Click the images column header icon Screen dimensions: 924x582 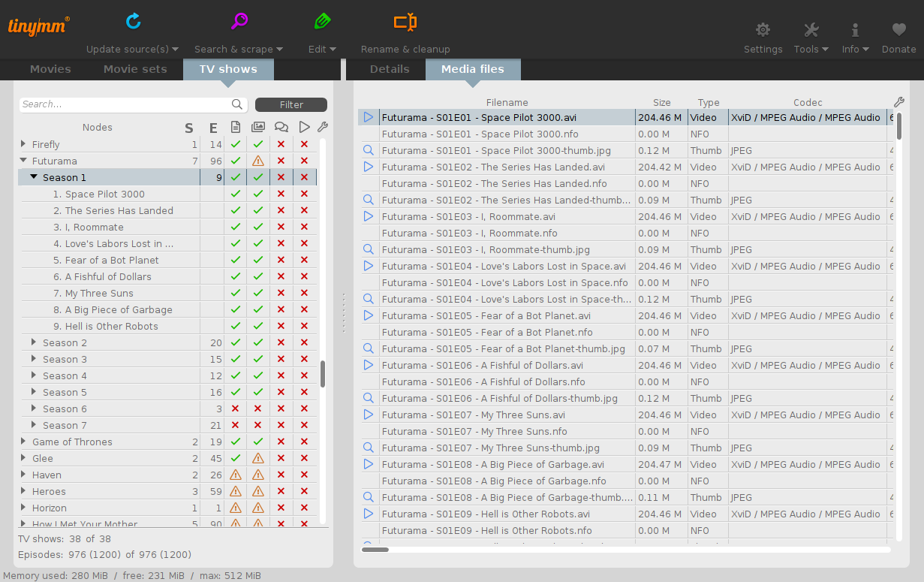pos(258,127)
